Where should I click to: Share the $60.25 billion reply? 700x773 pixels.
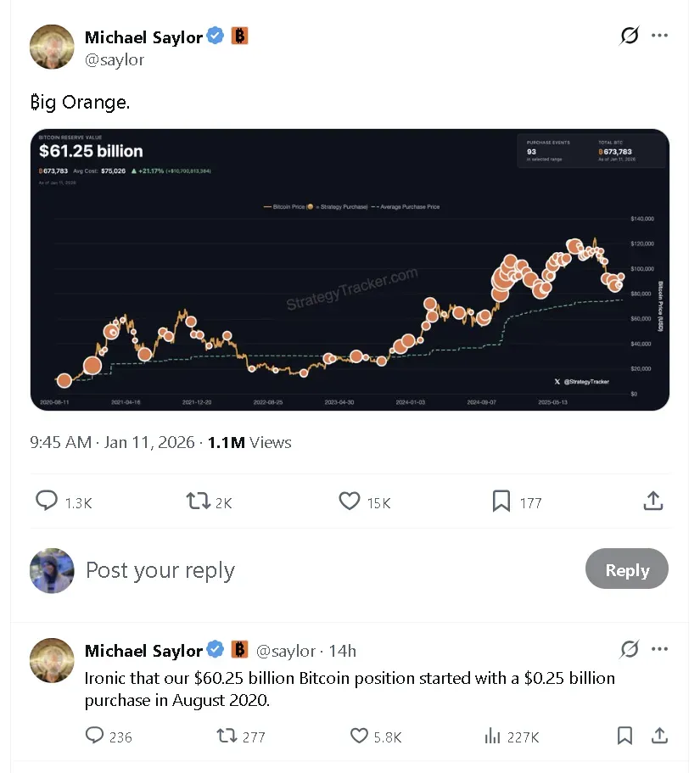coord(658,737)
